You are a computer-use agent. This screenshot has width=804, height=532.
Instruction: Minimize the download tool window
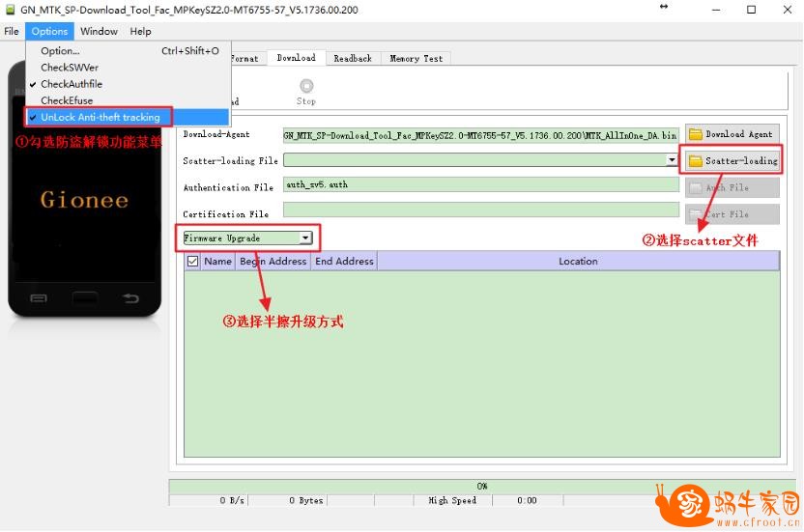click(x=716, y=10)
